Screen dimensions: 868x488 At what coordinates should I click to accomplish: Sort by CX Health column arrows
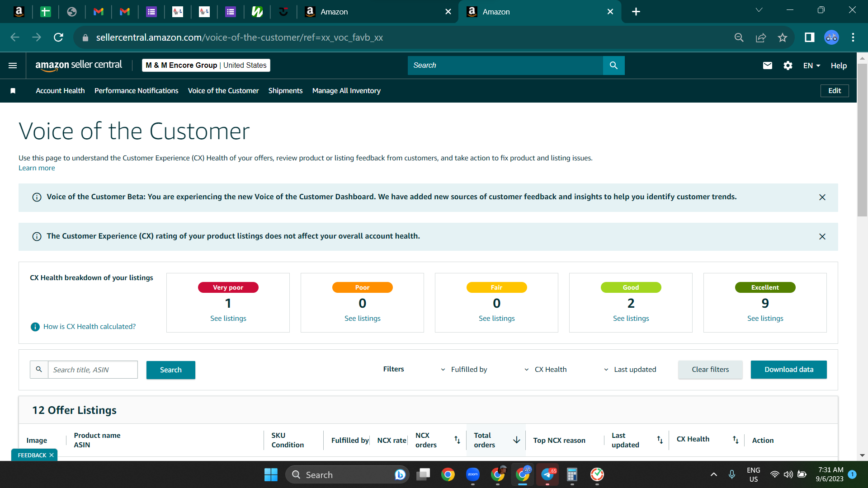(736, 440)
